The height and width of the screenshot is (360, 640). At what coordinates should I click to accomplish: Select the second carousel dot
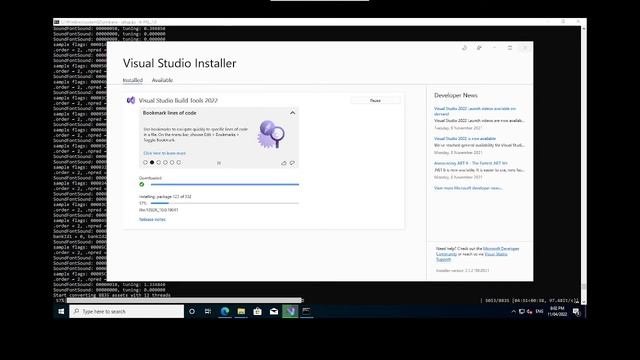(x=152, y=162)
